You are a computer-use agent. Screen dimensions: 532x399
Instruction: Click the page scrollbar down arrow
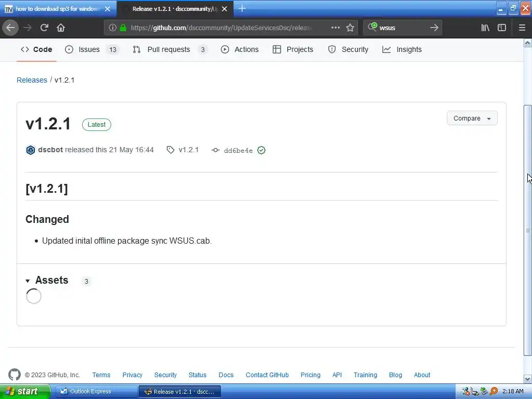coord(528,379)
